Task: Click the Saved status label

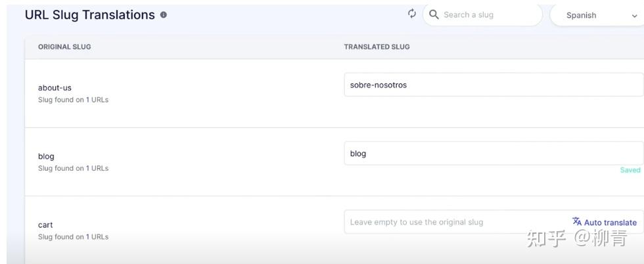Action: [x=630, y=169]
